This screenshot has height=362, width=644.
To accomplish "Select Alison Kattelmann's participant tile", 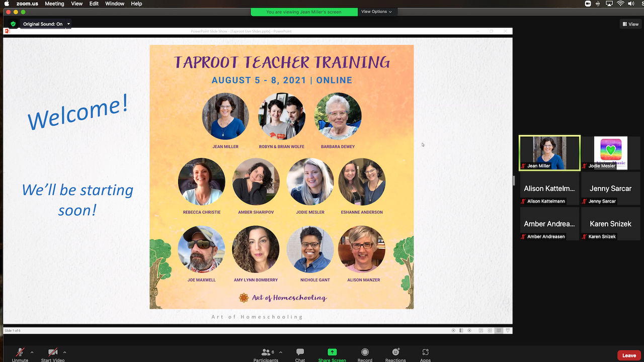I will 549,188.
